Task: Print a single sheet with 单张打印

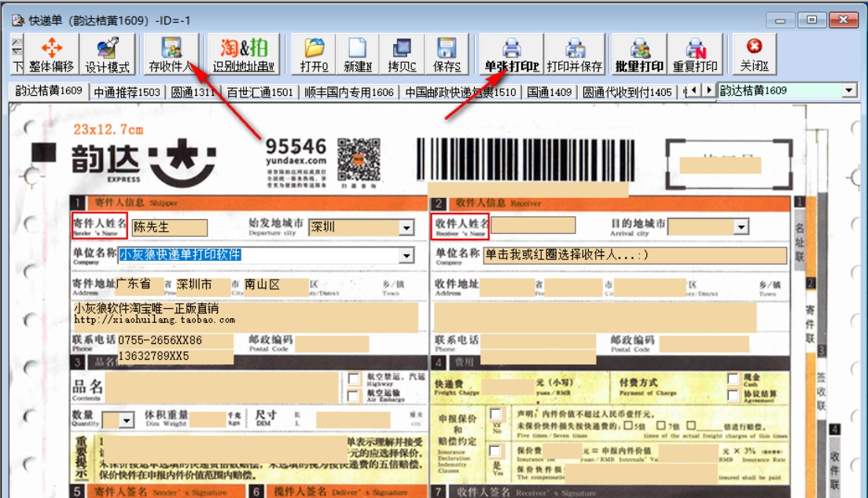Action: click(x=512, y=55)
